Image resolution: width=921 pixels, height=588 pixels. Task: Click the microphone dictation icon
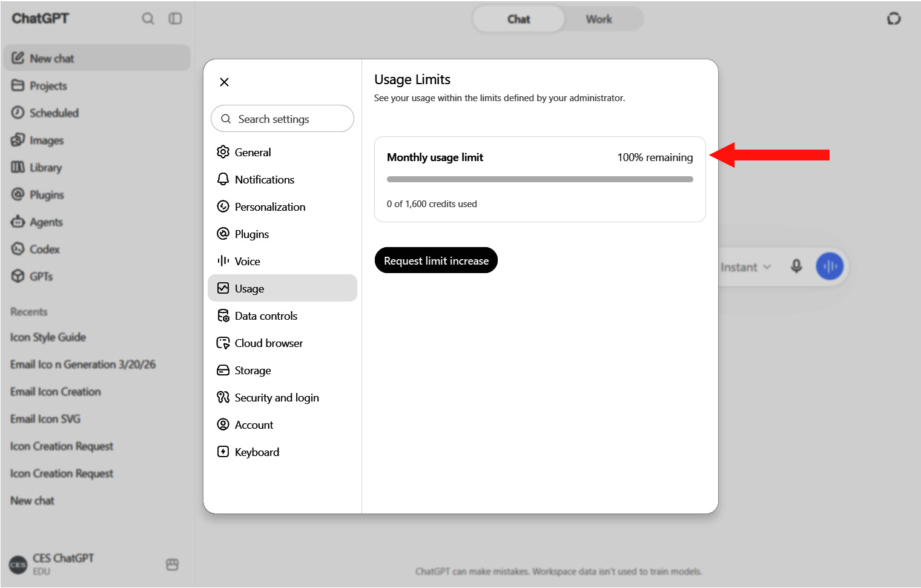click(796, 266)
